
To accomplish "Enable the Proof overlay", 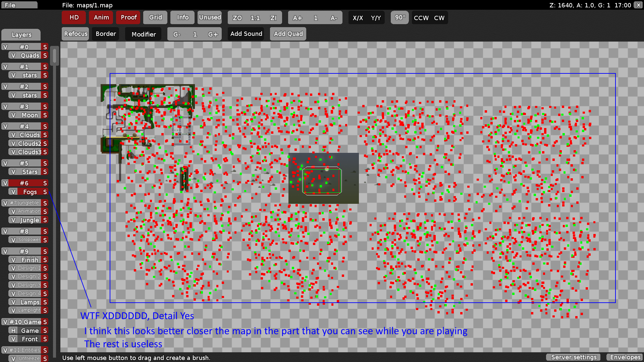I will [128, 17].
